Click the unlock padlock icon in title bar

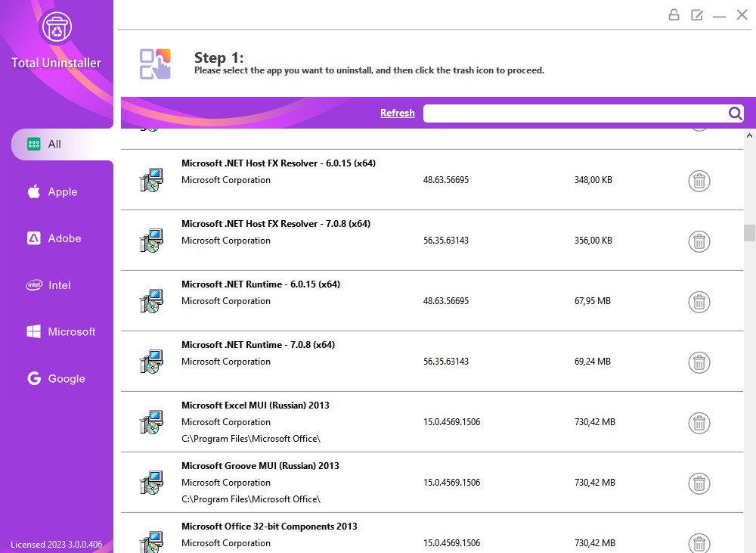[674, 15]
